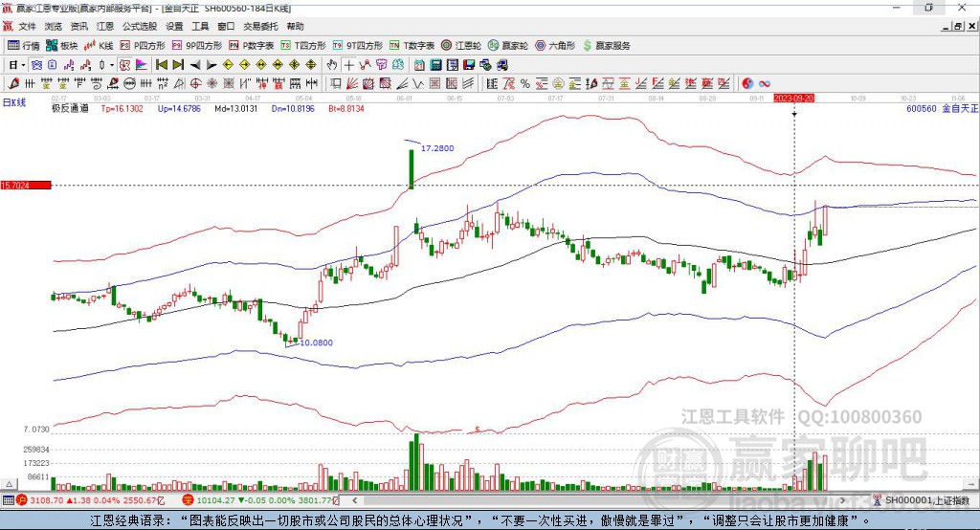Open the 行情 quotes view
Viewport: 980px width, 530px height.
[23, 46]
